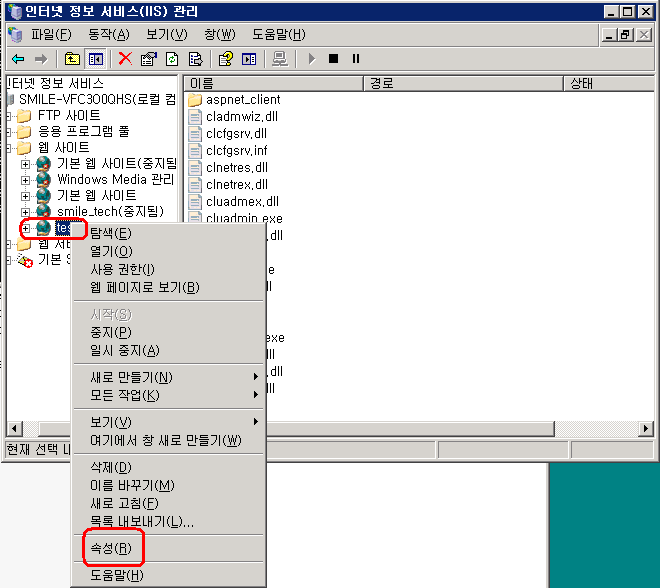Screen dimensions: 660x588
Task: Choose 속성(R) from context menu
Action: click(168, 548)
